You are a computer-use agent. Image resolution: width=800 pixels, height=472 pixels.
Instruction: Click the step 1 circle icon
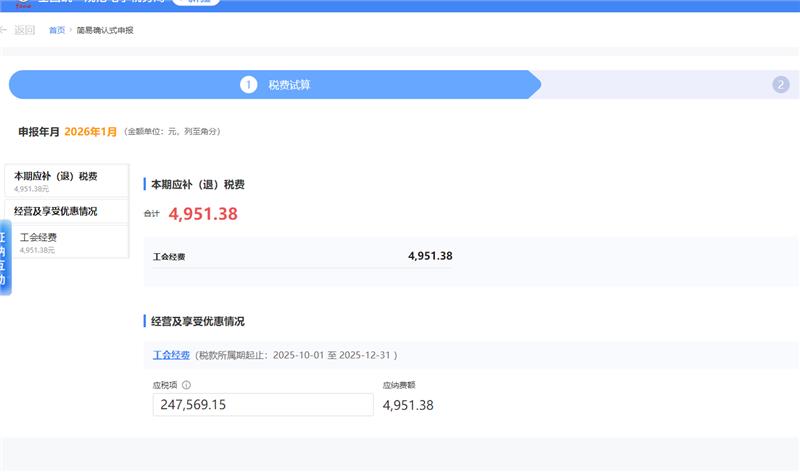(248, 85)
